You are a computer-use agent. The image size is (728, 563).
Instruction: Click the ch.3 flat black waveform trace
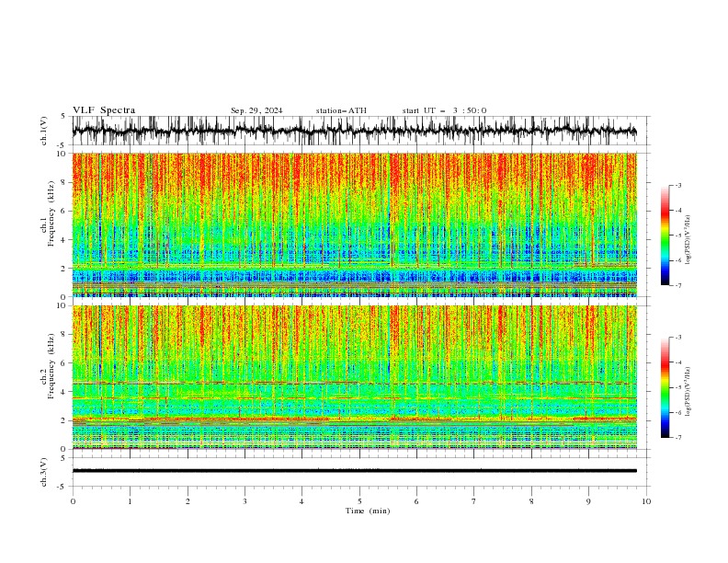click(x=354, y=471)
